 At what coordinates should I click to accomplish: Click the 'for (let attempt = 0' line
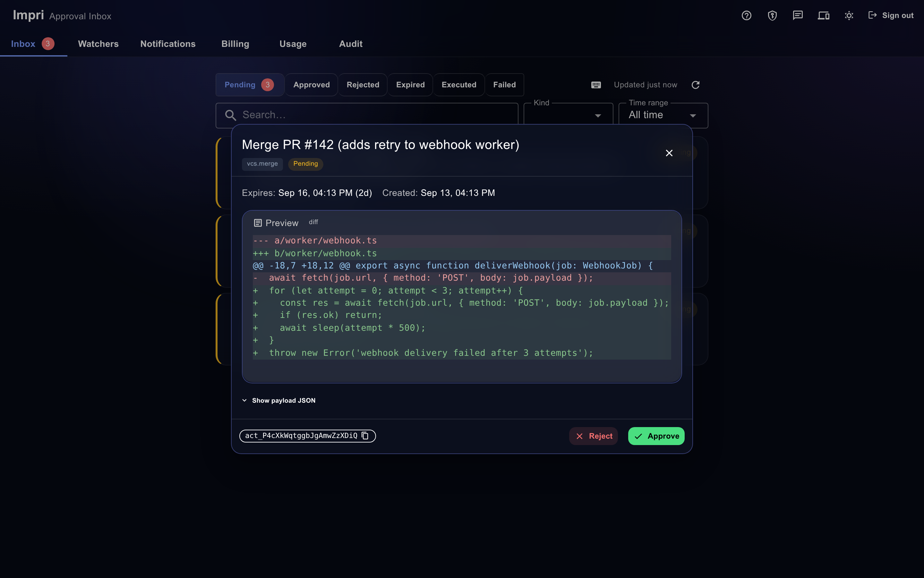pyautogui.click(x=462, y=291)
